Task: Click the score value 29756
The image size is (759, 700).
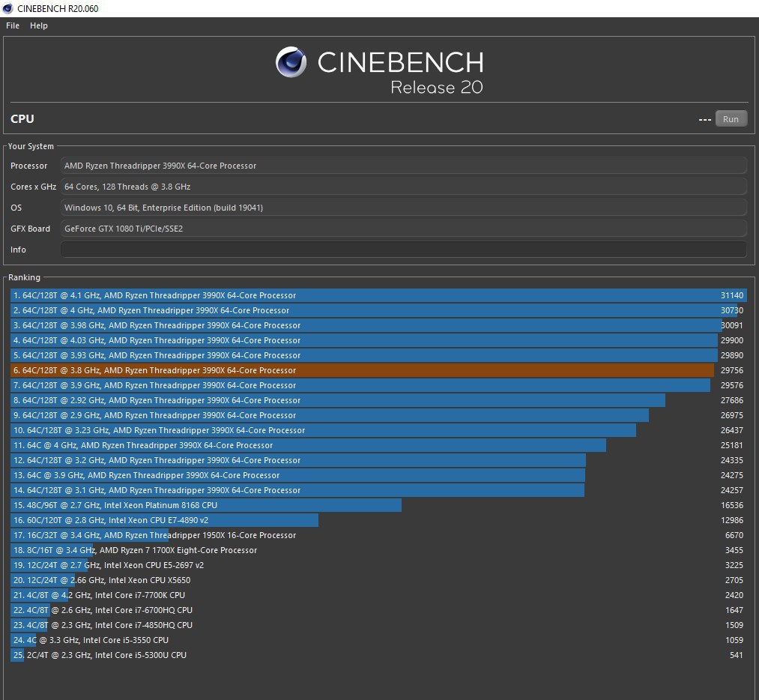Action: [732, 370]
